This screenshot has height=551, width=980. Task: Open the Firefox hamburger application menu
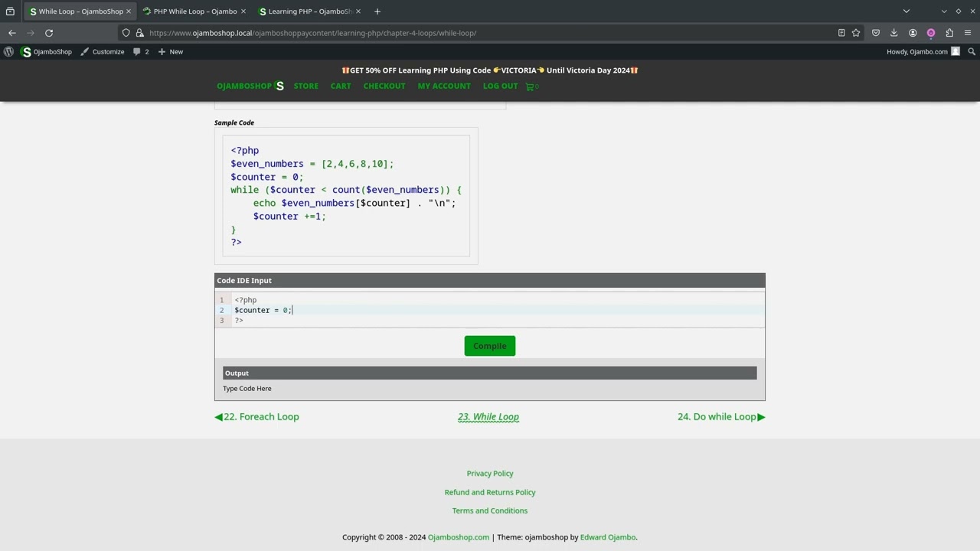(968, 33)
